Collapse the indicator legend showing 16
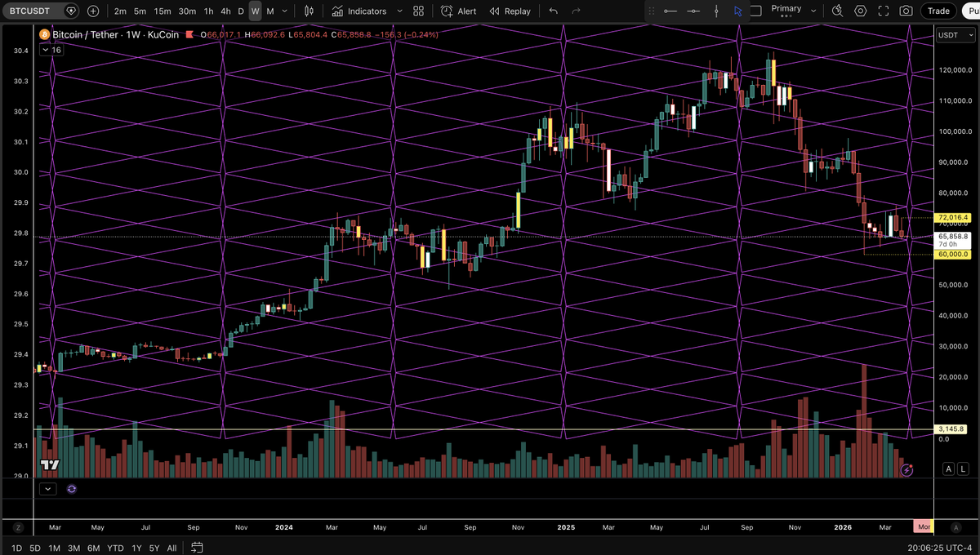Image resolution: width=980 pixels, height=555 pixels. pyautogui.click(x=51, y=51)
